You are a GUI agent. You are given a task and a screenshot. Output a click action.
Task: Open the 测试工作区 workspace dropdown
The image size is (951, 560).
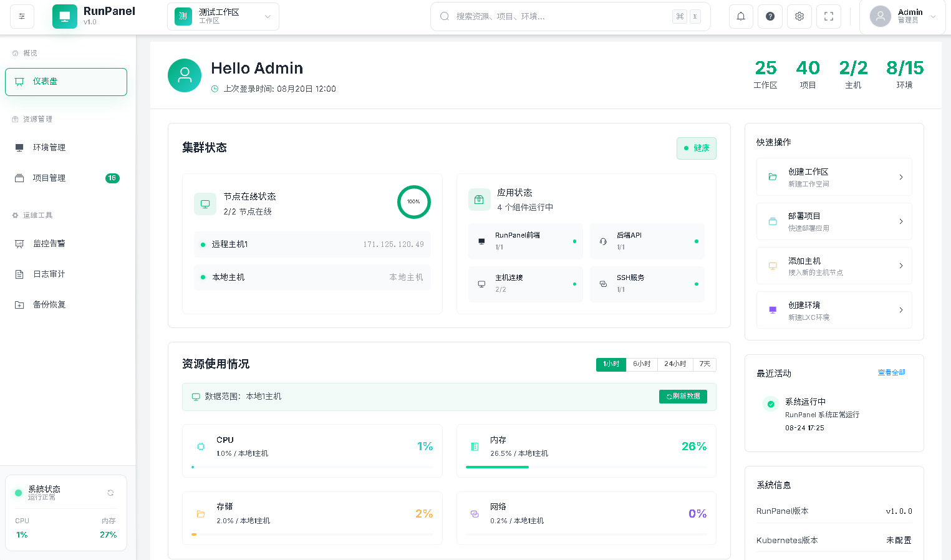pos(223,17)
